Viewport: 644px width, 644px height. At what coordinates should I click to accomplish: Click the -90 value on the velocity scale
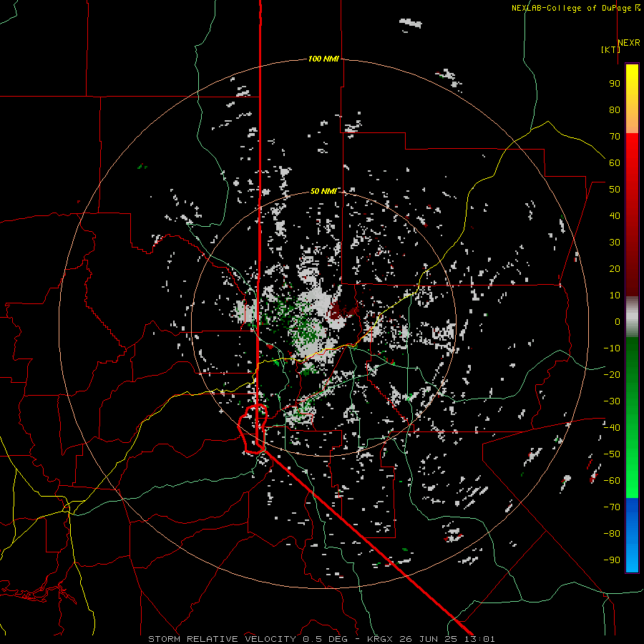tap(612, 560)
